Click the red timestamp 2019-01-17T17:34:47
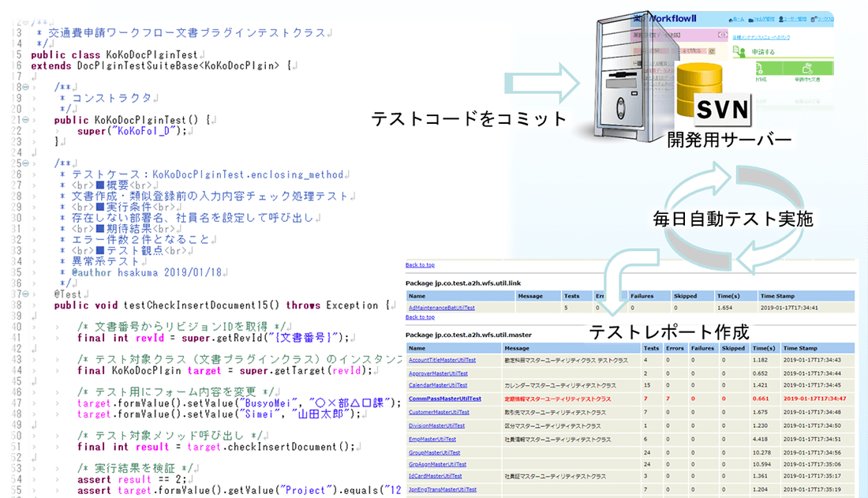This screenshot has height=498, width=868. pos(814,399)
